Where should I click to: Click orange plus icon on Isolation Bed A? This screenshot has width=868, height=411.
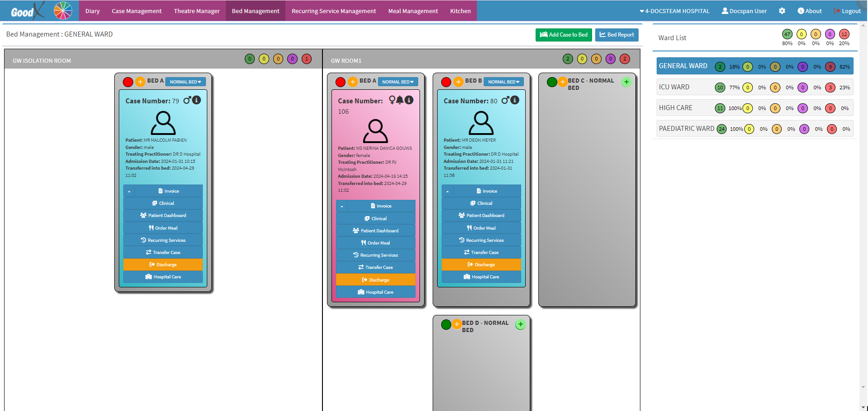pyautogui.click(x=140, y=82)
